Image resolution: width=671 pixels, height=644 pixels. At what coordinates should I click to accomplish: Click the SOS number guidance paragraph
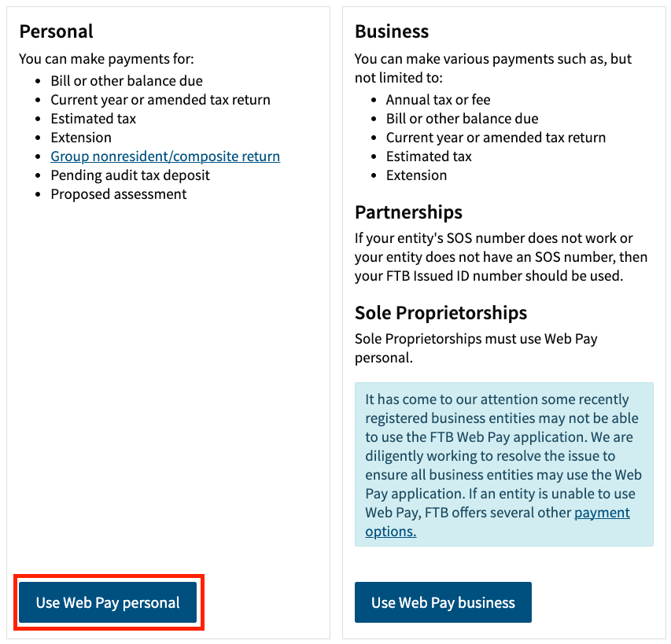500,256
